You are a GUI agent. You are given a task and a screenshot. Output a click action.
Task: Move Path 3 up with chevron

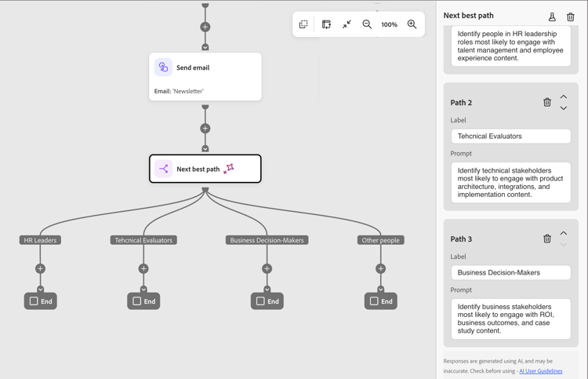563,233
